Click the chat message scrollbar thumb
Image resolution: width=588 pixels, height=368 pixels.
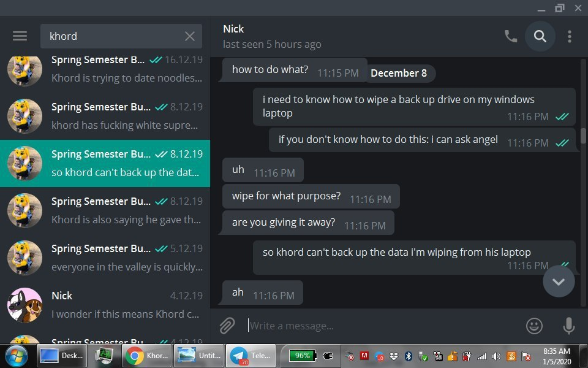tap(583, 136)
